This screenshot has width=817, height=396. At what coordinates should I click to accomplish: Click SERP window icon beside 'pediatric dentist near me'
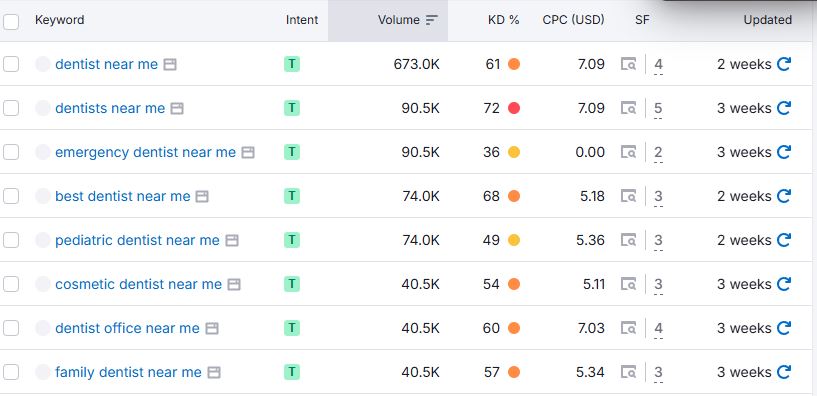pos(232,240)
